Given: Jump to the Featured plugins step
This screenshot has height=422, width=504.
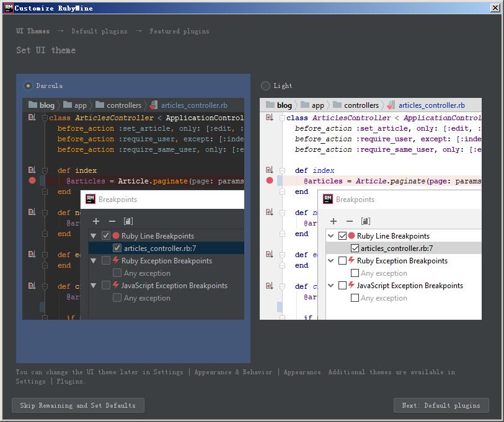Looking at the screenshot, I should [179, 31].
